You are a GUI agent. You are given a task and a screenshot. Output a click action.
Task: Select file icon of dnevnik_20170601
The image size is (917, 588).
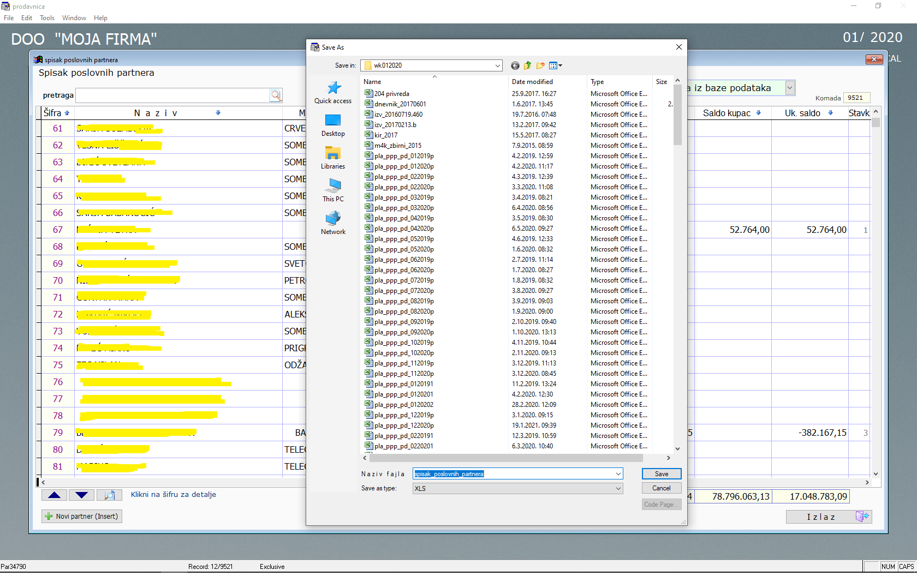368,104
